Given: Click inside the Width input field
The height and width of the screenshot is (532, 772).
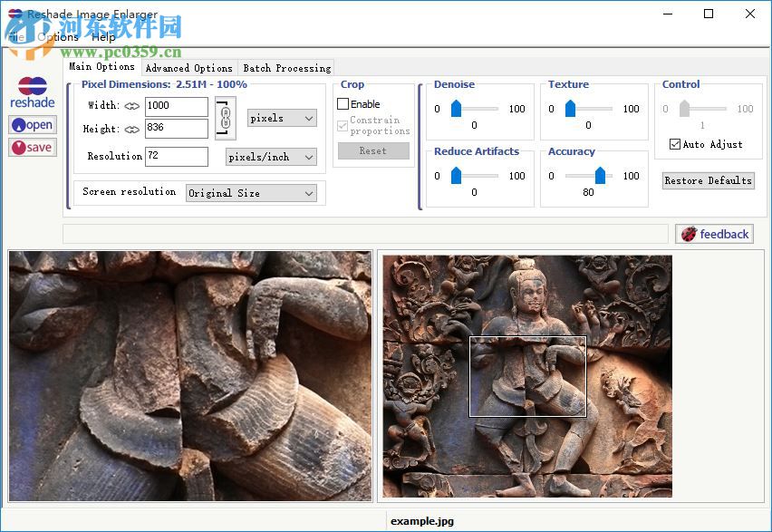Looking at the screenshot, I should [176, 106].
